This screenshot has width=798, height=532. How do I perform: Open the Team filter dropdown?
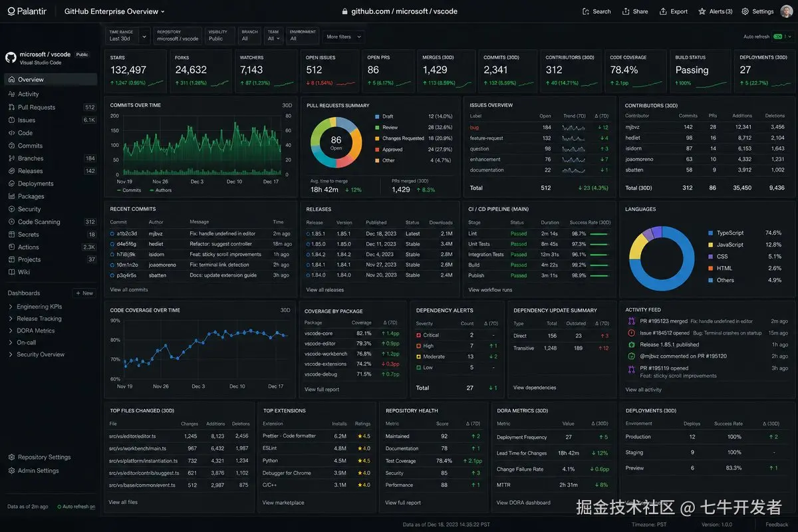[274, 35]
